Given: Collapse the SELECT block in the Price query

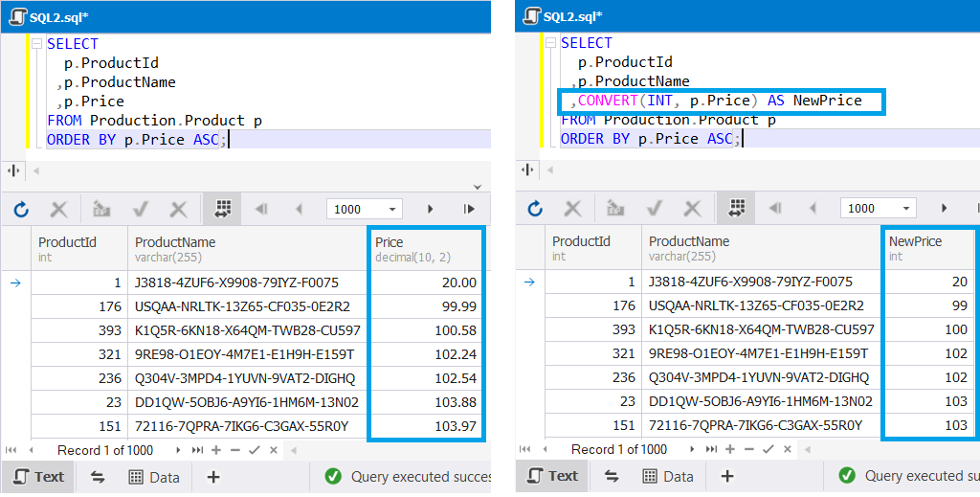Looking at the screenshot, I should [x=36, y=44].
